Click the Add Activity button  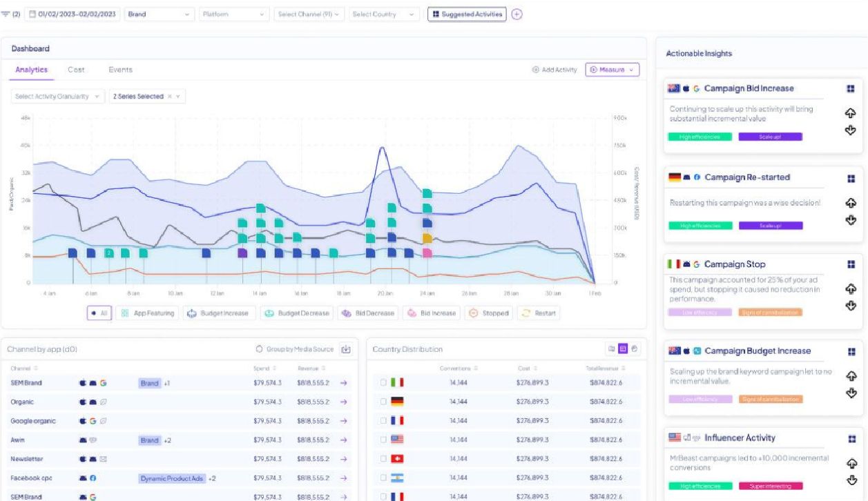[x=554, y=70]
